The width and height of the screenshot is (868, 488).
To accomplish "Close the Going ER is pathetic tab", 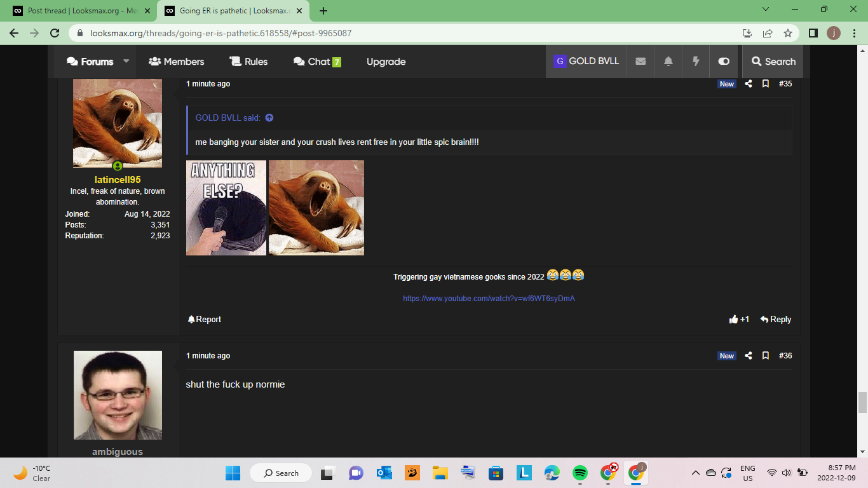I will point(299,11).
